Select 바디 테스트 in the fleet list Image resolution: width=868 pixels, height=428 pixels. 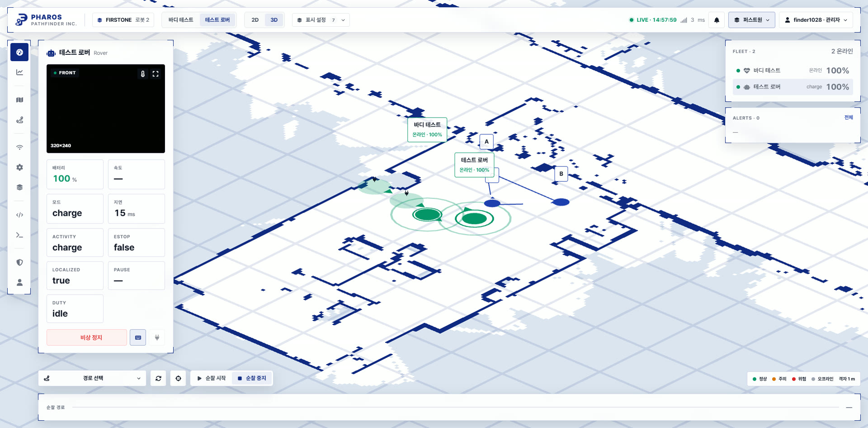(x=793, y=71)
